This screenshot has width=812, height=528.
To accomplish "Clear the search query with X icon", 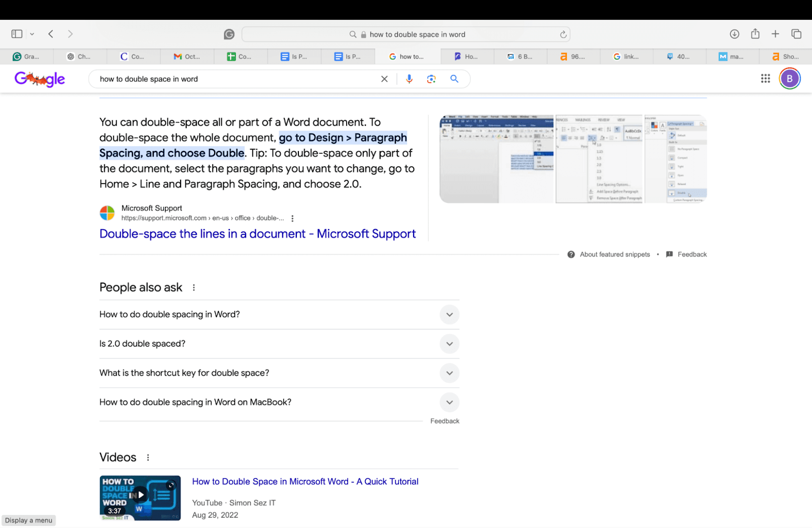I will 384,79.
